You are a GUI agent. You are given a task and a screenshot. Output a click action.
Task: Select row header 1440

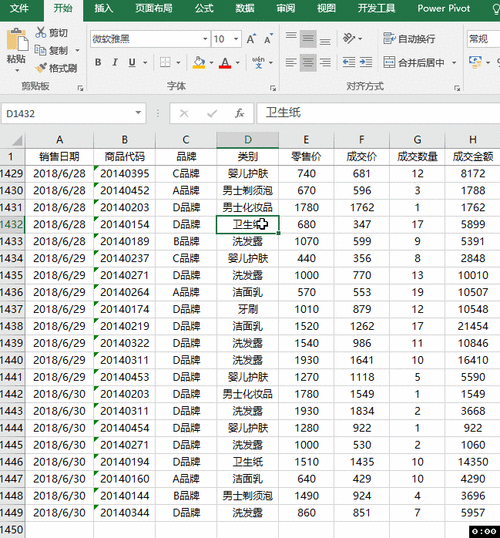(12, 360)
